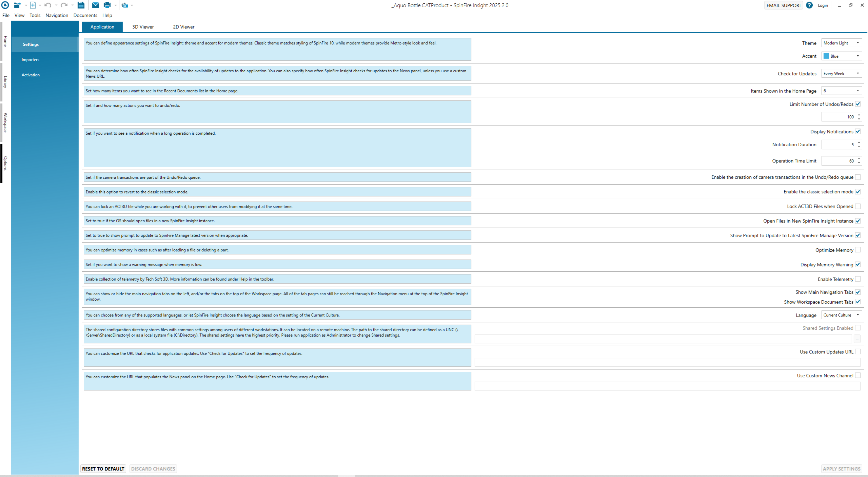The height and width of the screenshot is (477, 868).
Task: Click the New document plus icon
Action: (x=33, y=5)
